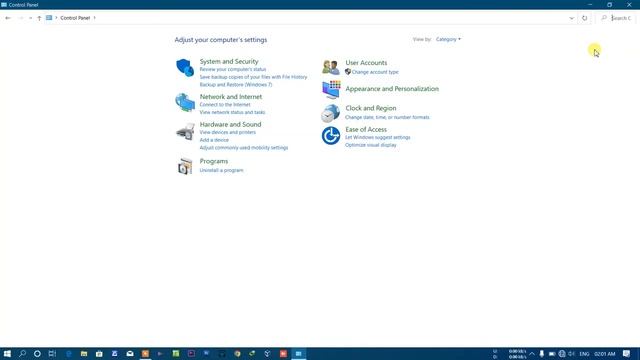Click the ENG language indicator
The width and height of the screenshot is (640, 360).
coord(584,353)
